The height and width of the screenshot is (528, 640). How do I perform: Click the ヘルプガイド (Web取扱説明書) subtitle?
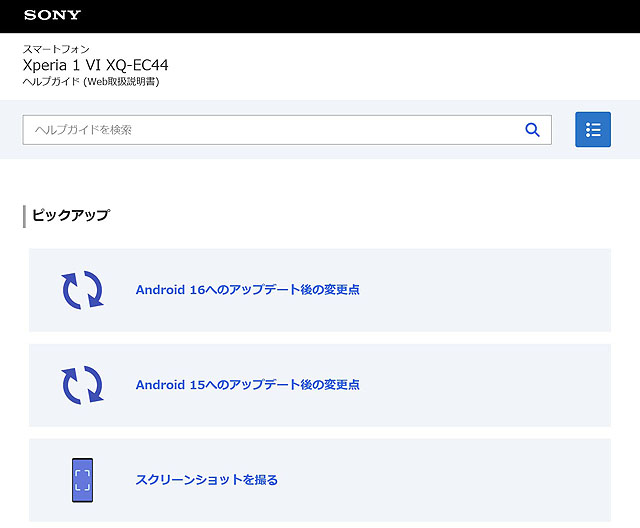tap(90, 82)
